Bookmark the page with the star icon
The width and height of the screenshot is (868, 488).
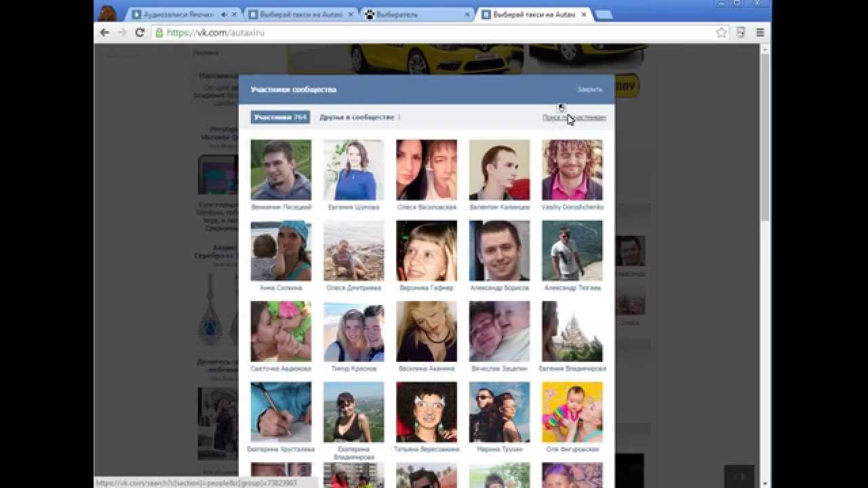(722, 32)
